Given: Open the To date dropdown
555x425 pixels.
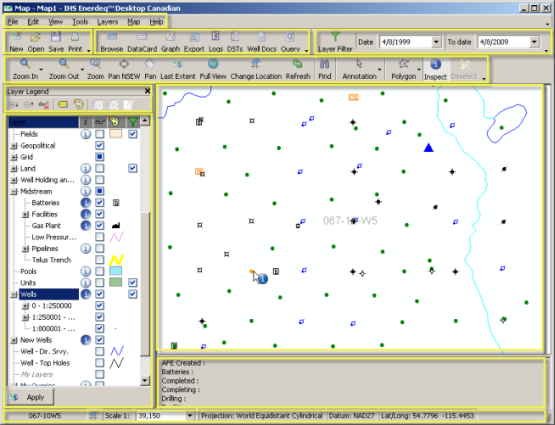Looking at the screenshot, I should [534, 42].
